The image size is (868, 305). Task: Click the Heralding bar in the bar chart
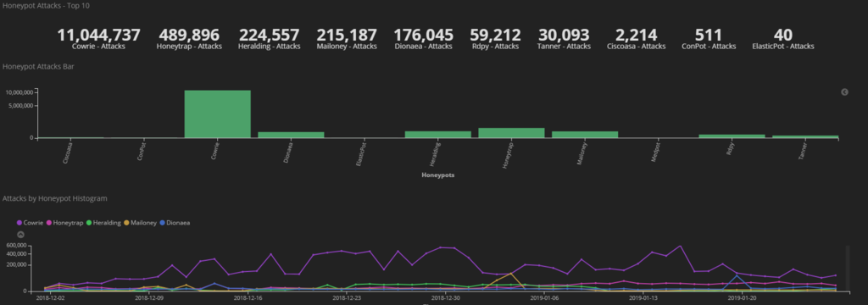click(438, 135)
